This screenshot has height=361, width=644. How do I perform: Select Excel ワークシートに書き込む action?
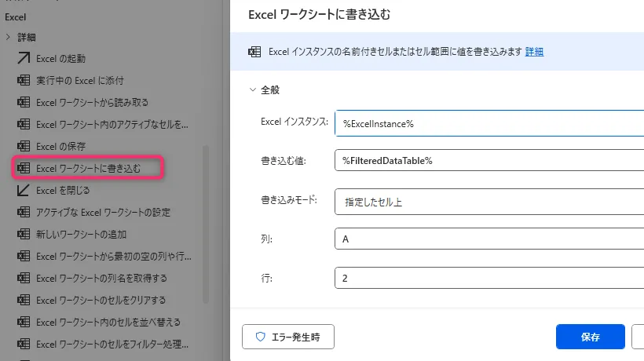pyautogui.click(x=88, y=168)
